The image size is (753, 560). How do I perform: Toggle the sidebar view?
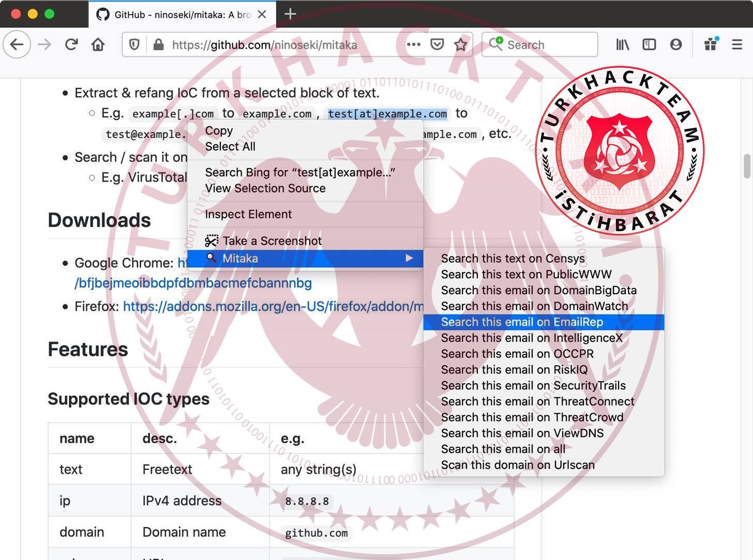tap(649, 44)
